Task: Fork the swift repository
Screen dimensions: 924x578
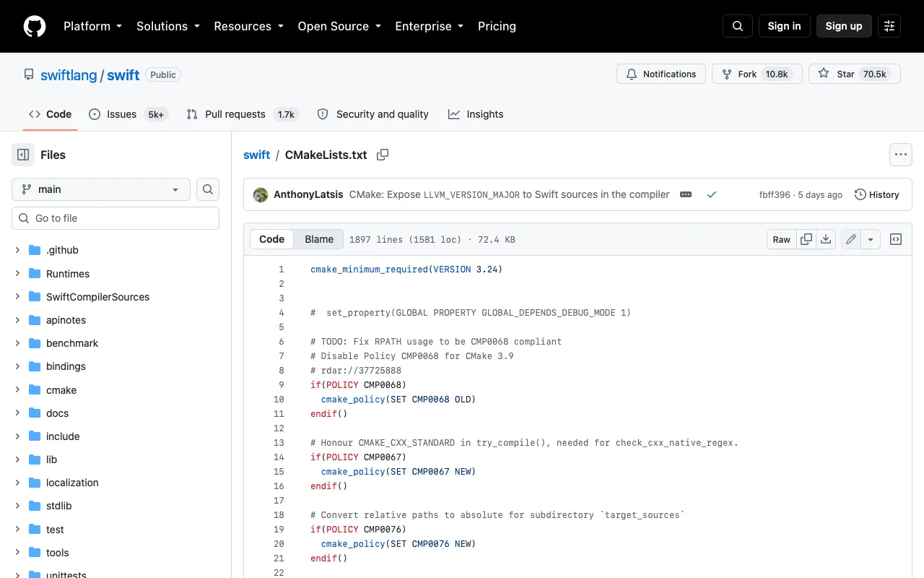Action: (757, 74)
